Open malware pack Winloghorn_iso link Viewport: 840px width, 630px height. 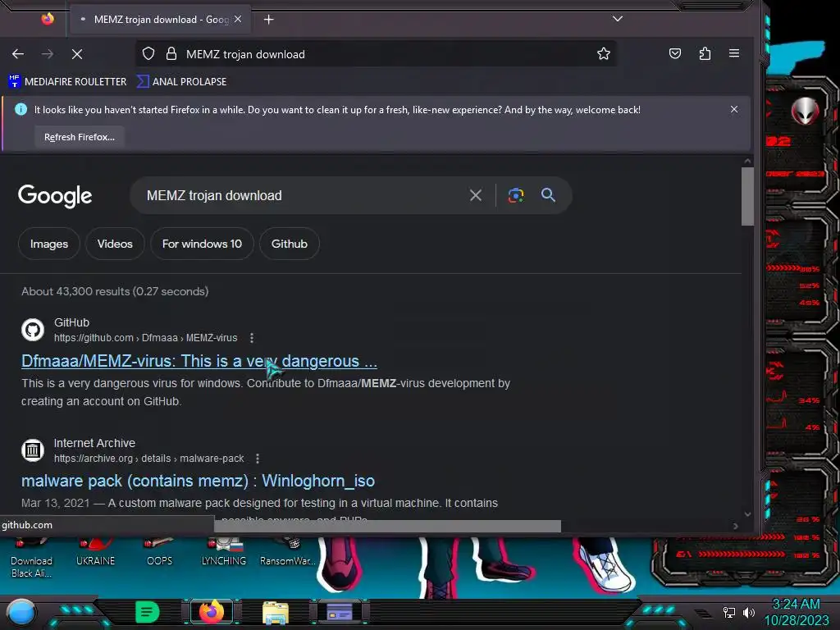coord(199,481)
